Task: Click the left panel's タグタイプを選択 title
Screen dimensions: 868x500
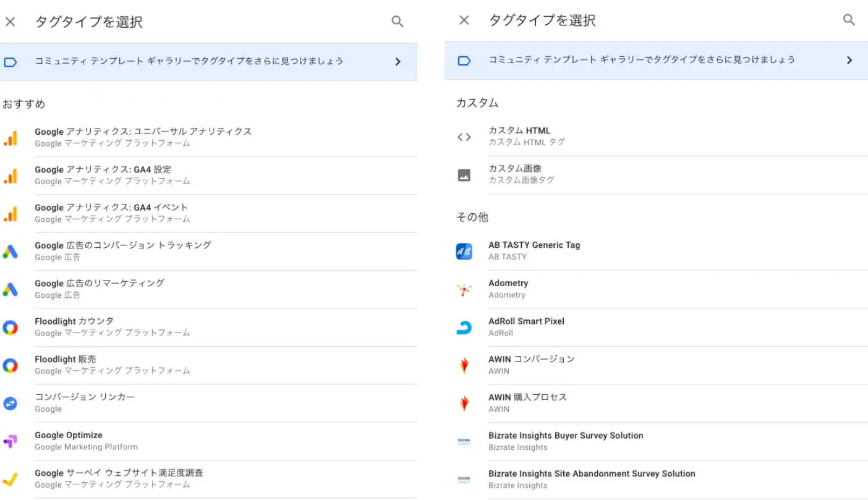Action: pyautogui.click(x=89, y=22)
